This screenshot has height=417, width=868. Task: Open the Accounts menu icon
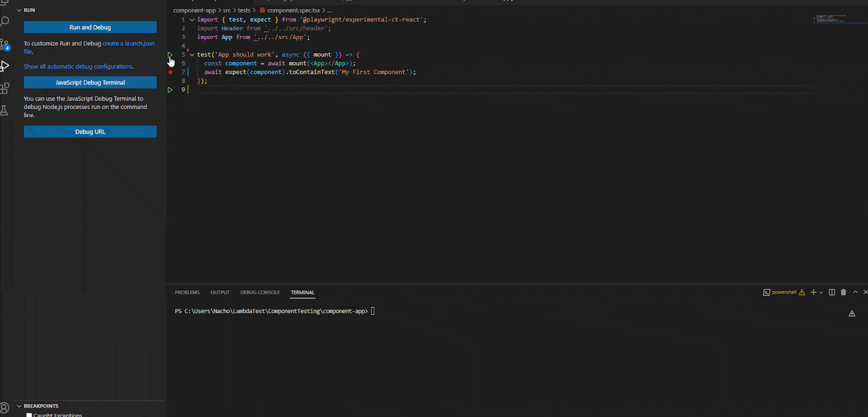point(4,408)
